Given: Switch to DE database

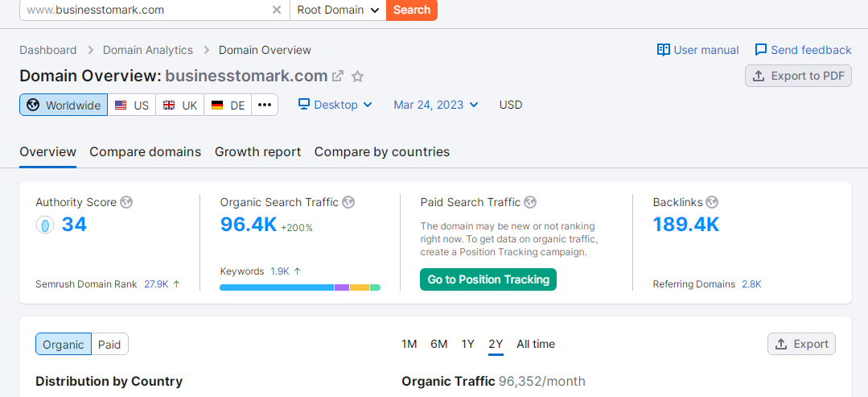Looking at the screenshot, I should point(228,105).
